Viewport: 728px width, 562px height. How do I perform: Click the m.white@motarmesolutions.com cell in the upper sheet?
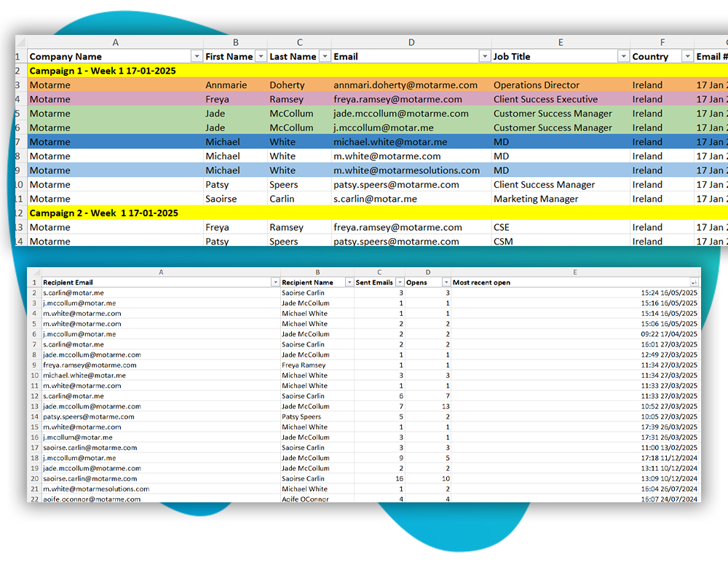tap(407, 170)
